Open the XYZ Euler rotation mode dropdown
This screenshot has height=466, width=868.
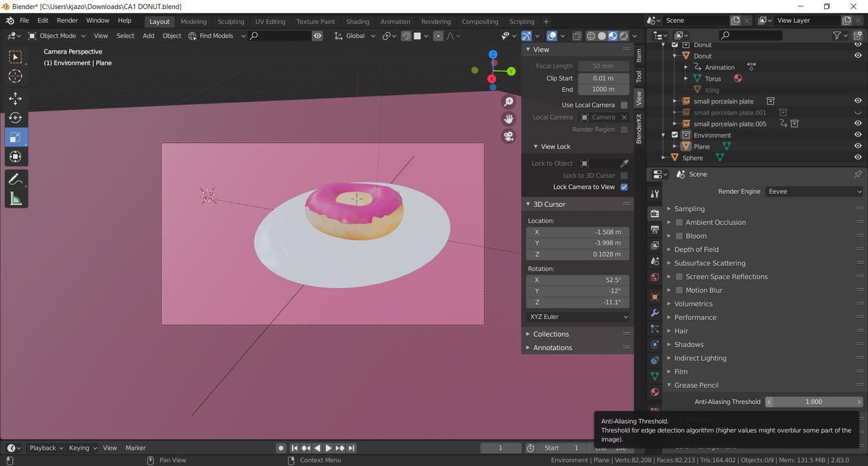(x=578, y=317)
